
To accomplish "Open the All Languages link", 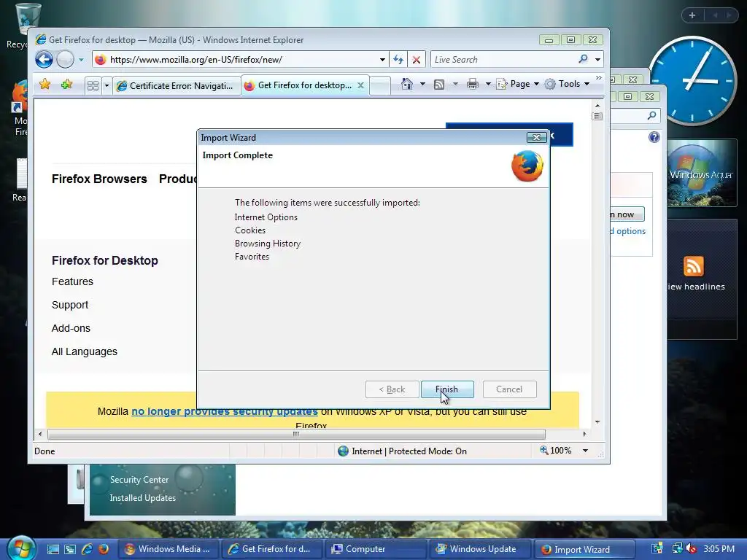I will tap(85, 351).
